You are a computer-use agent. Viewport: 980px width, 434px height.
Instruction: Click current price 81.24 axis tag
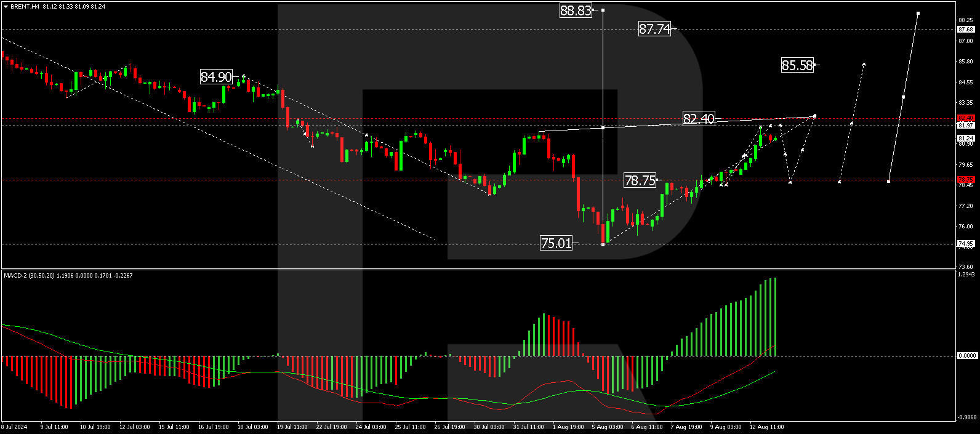965,139
